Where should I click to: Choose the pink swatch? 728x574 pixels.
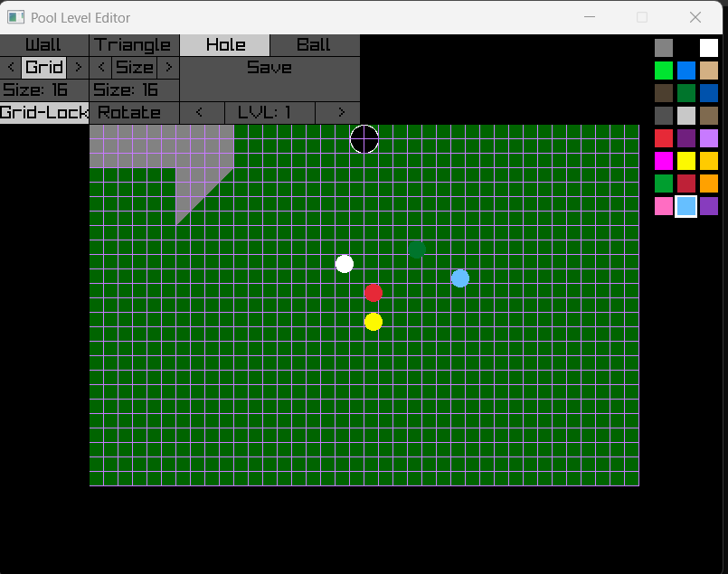point(664,206)
